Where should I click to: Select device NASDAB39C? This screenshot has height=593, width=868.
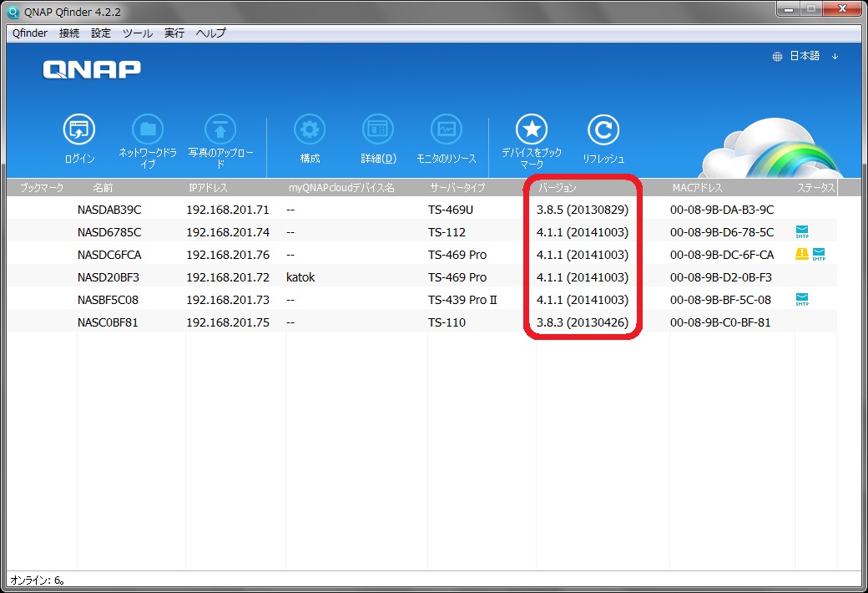pos(109,210)
